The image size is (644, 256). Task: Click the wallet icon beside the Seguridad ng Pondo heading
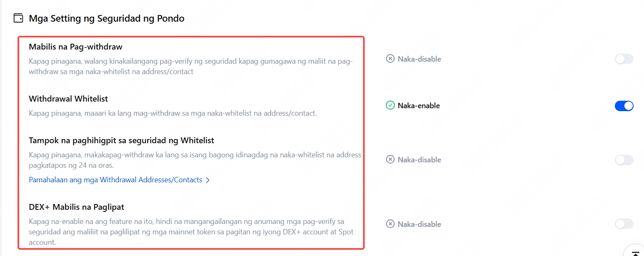[x=18, y=18]
